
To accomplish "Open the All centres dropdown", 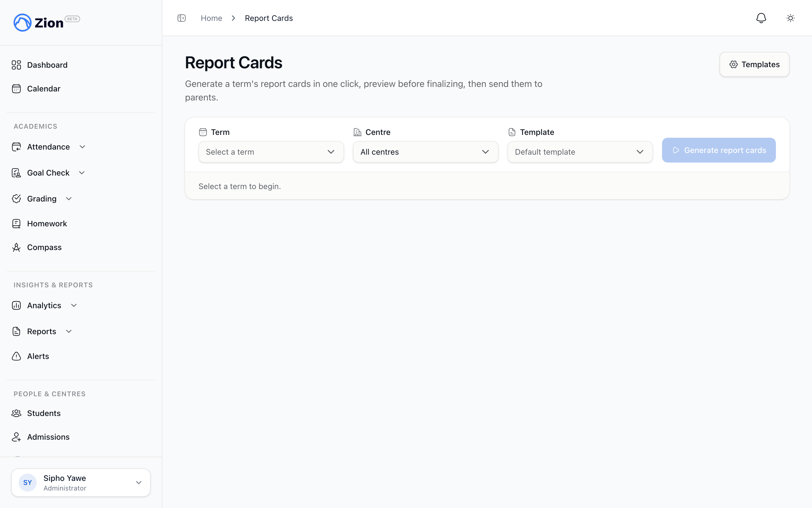I will tap(425, 152).
